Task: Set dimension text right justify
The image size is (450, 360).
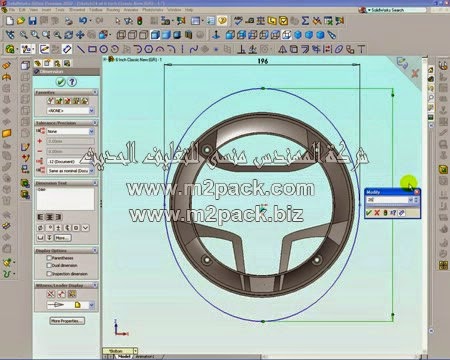Action: (x=58, y=217)
